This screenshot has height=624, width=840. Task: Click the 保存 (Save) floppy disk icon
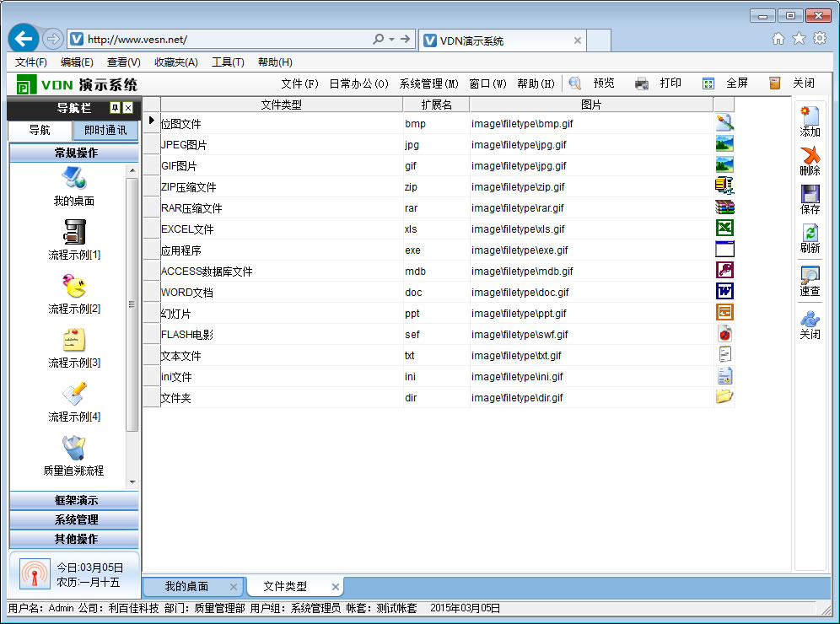tap(810, 194)
